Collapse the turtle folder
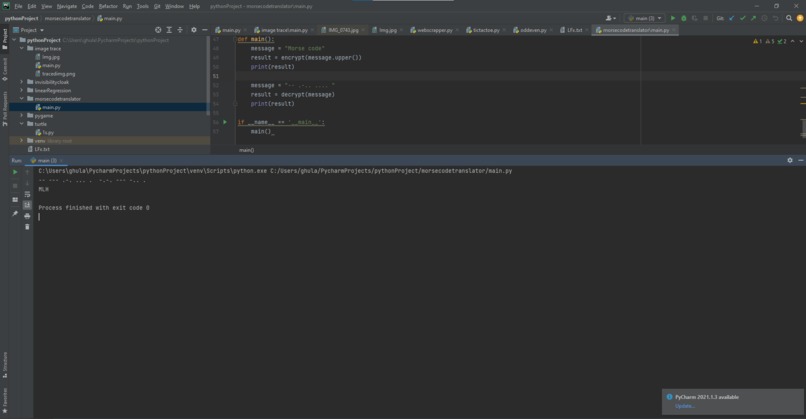This screenshot has width=806, height=419. tap(22, 124)
